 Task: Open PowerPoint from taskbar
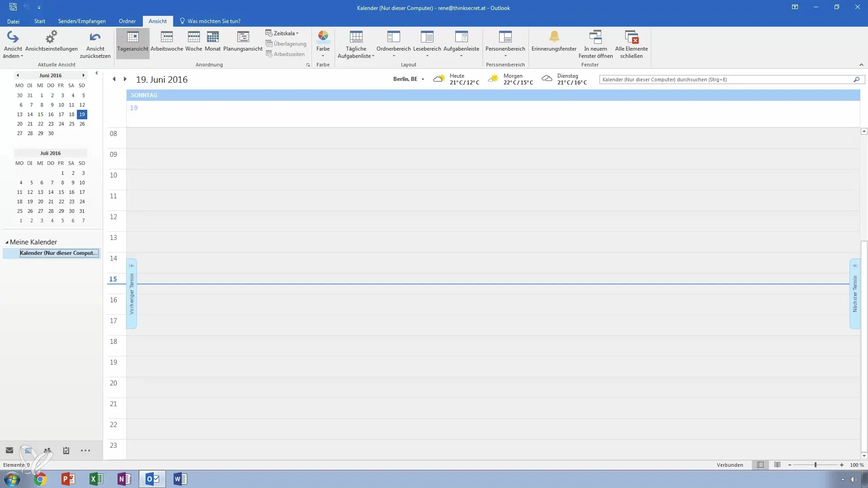point(68,479)
